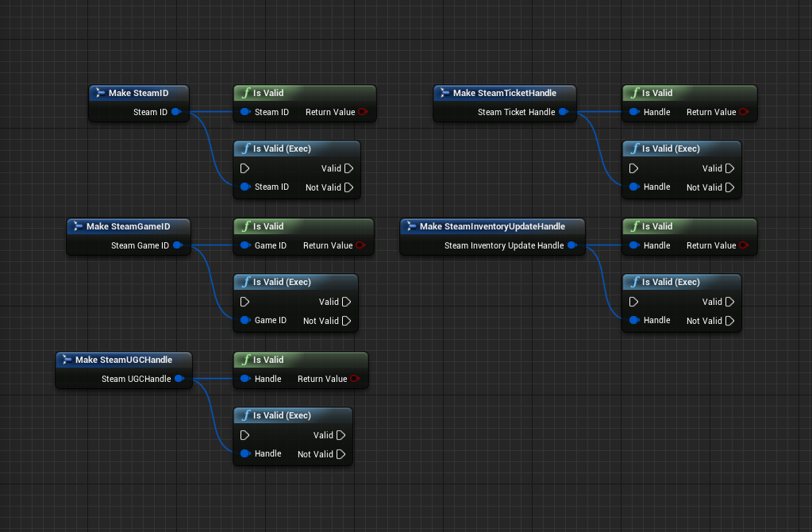Viewport: 812px width, 532px height.
Task: Click the Steam Game ID output pin
Action: click(x=178, y=245)
